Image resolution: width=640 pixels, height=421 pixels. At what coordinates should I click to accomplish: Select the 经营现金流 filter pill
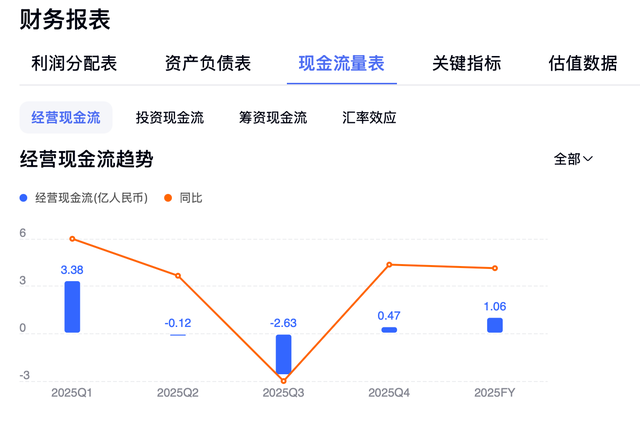pyautogui.click(x=66, y=117)
